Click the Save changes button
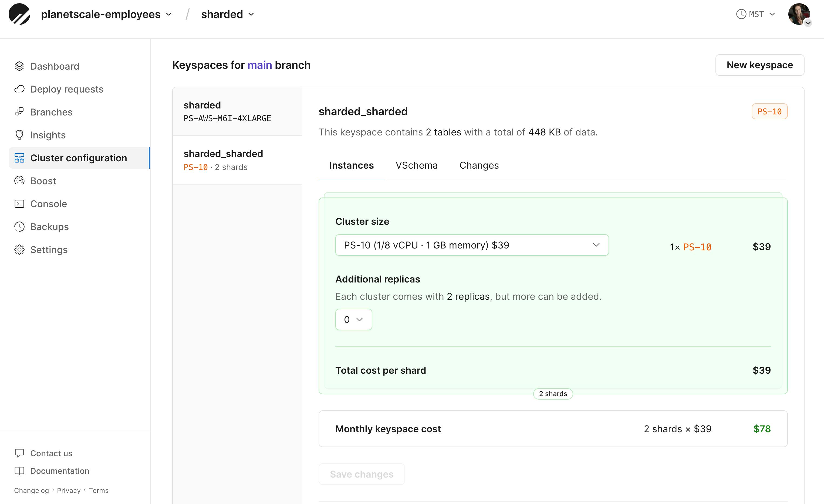This screenshot has height=504, width=824. (362, 474)
